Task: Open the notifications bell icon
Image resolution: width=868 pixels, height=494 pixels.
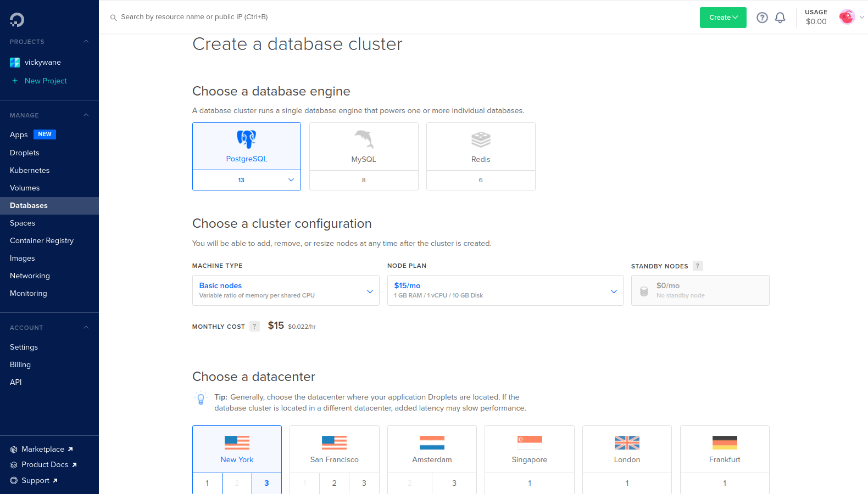Action: click(780, 18)
